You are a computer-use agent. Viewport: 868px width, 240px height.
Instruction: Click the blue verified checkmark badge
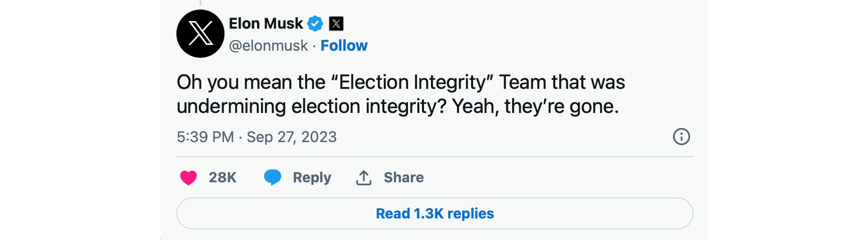coord(315,24)
